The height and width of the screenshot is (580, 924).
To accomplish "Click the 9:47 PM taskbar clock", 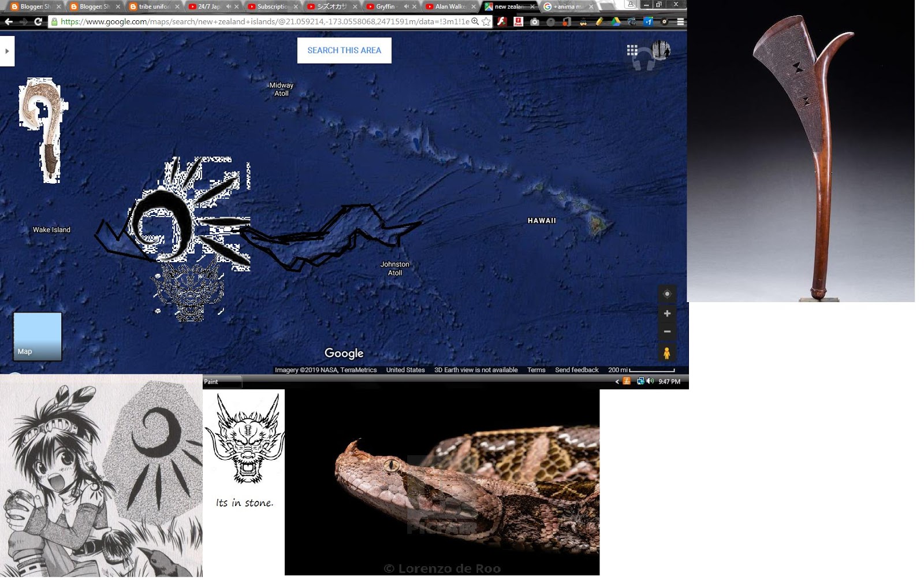I will coord(669,382).
